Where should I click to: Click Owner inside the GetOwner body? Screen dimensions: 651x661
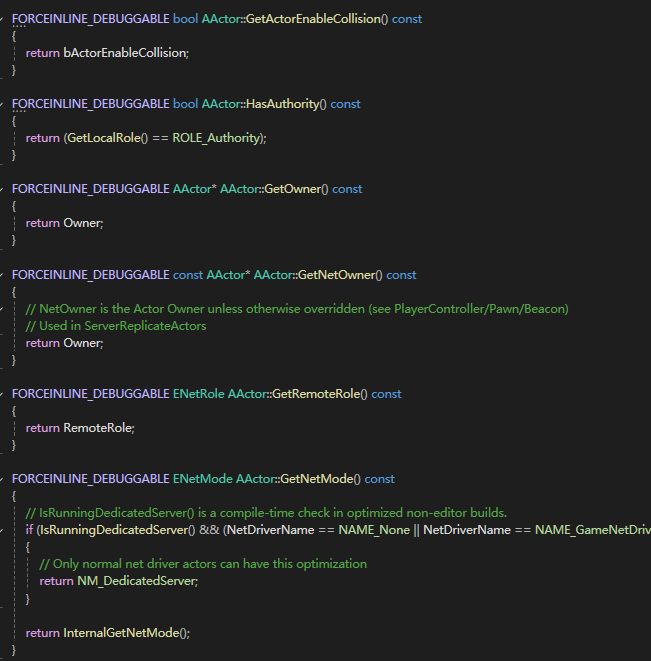coord(81,223)
